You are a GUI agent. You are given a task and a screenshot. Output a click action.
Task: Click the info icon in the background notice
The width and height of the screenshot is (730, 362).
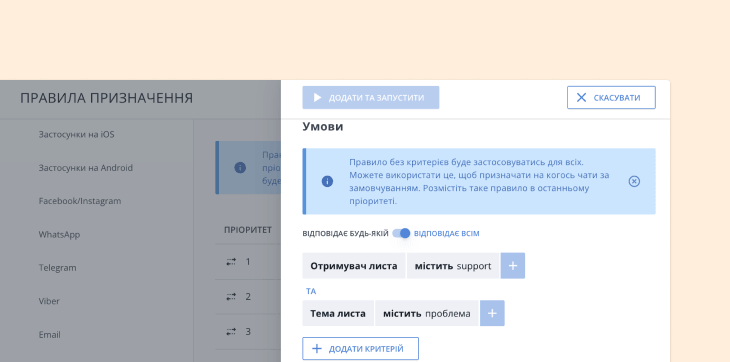point(240,168)
